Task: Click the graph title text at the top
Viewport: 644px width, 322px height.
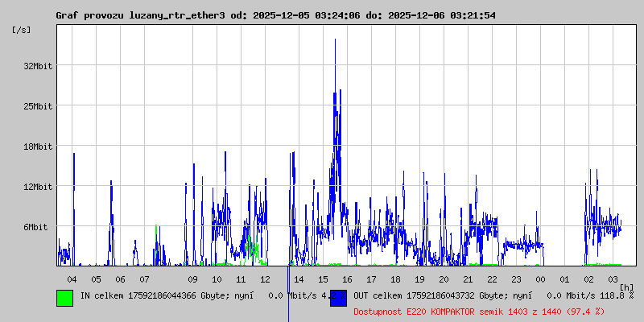Action: [x=275, y=15]
